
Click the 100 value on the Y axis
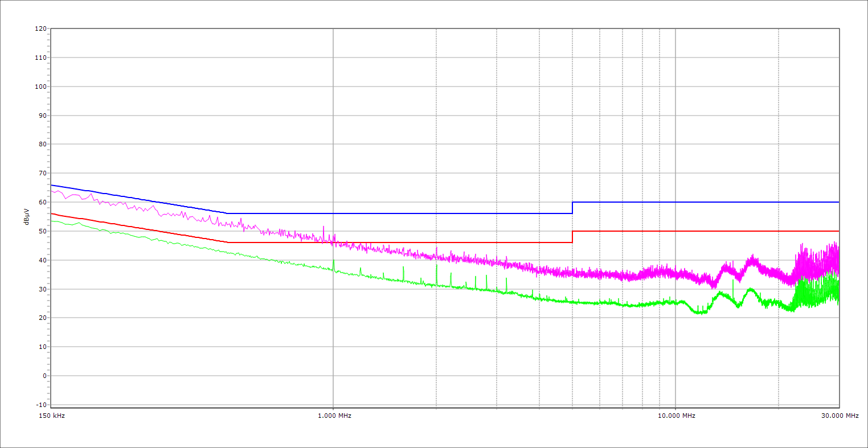pos(40,87)
